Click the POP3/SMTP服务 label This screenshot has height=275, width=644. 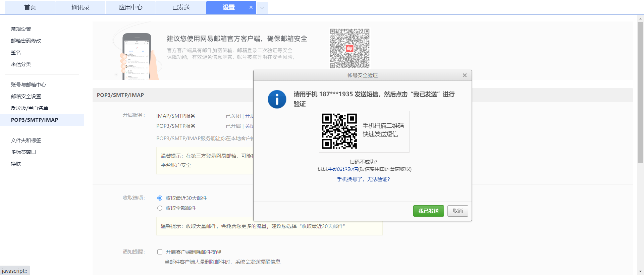point(176,126)
